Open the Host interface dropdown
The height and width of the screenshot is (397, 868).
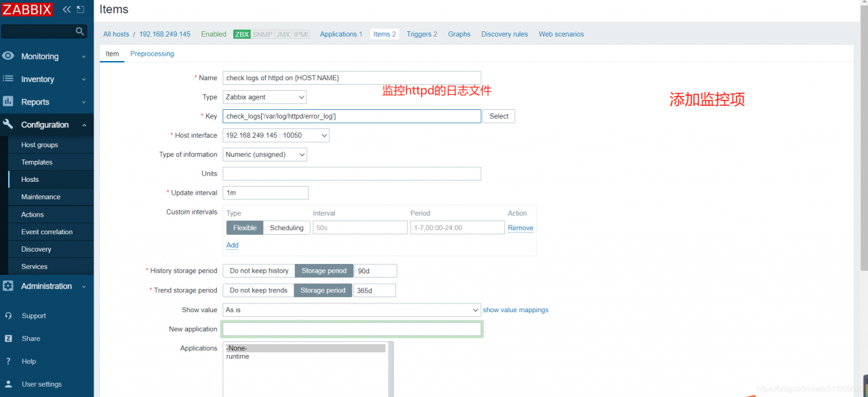click(276, 135)
